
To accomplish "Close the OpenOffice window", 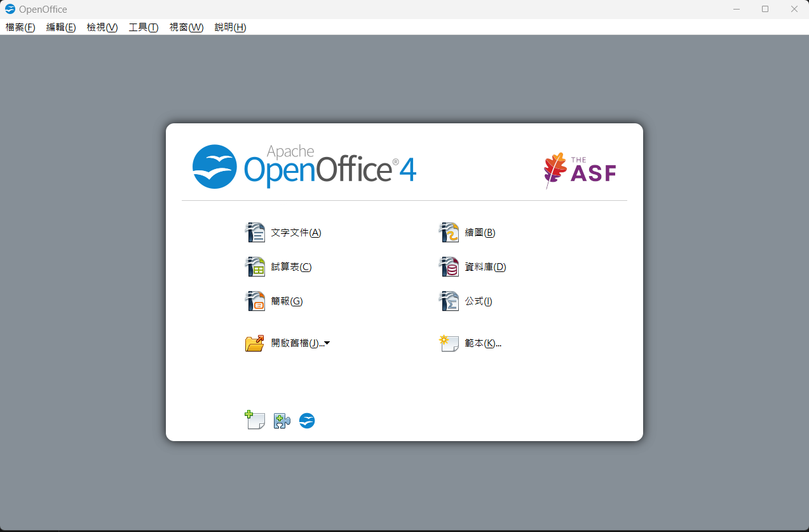I will point(794,9).
